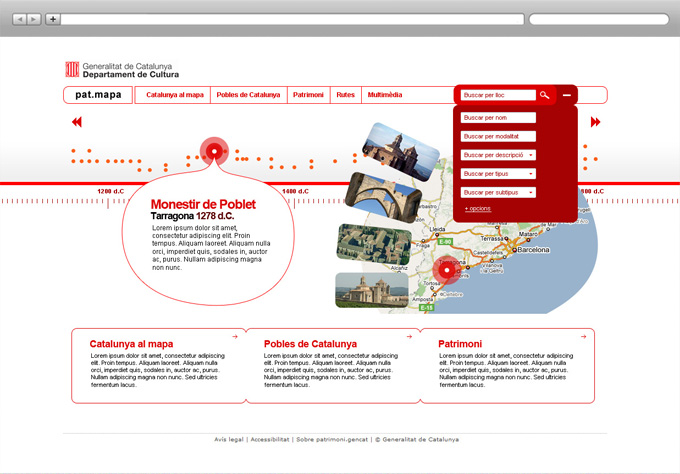
Task: Click © Generalitat de Catalunya footer link
Action: pos(417,439)
